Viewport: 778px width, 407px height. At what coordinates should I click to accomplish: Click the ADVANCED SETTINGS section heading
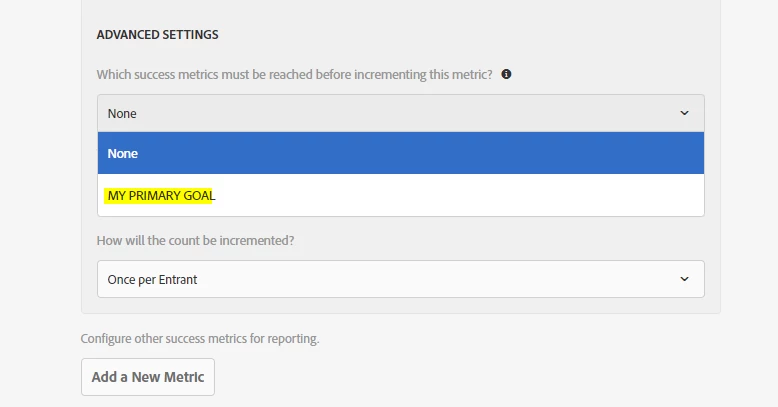click(x=157, y=35)
